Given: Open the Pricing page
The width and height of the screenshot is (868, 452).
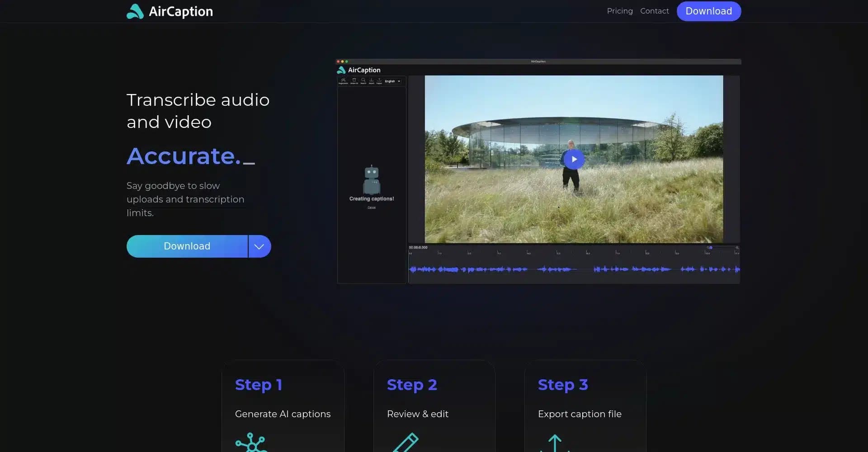Looking at the screenshot, I should click(x=620, y=11).
